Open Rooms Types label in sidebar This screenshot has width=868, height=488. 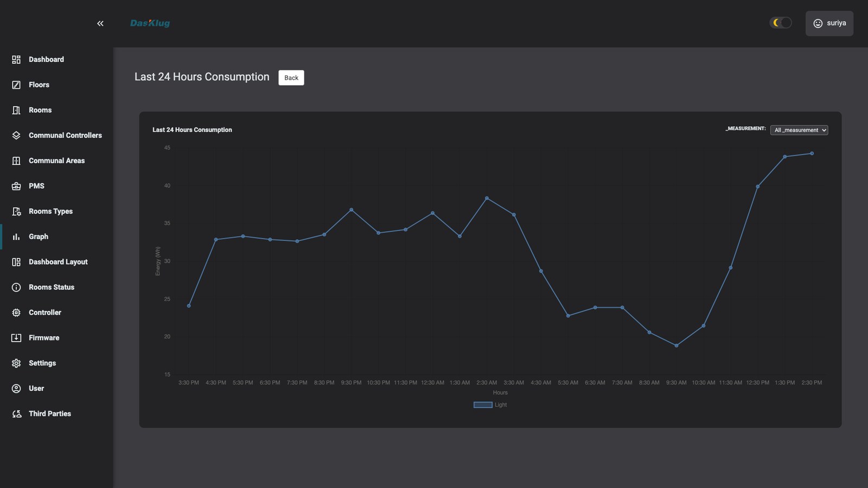tap(50, 211)
